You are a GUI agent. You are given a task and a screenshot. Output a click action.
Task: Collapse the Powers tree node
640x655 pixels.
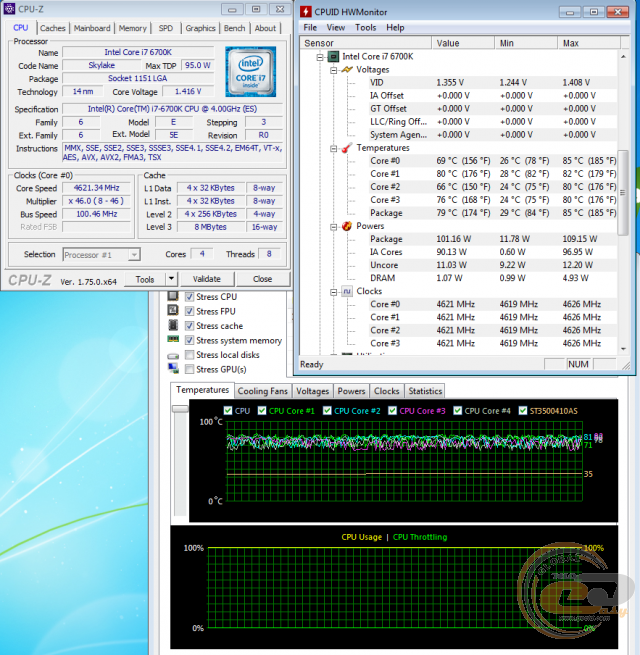point(333,227)
